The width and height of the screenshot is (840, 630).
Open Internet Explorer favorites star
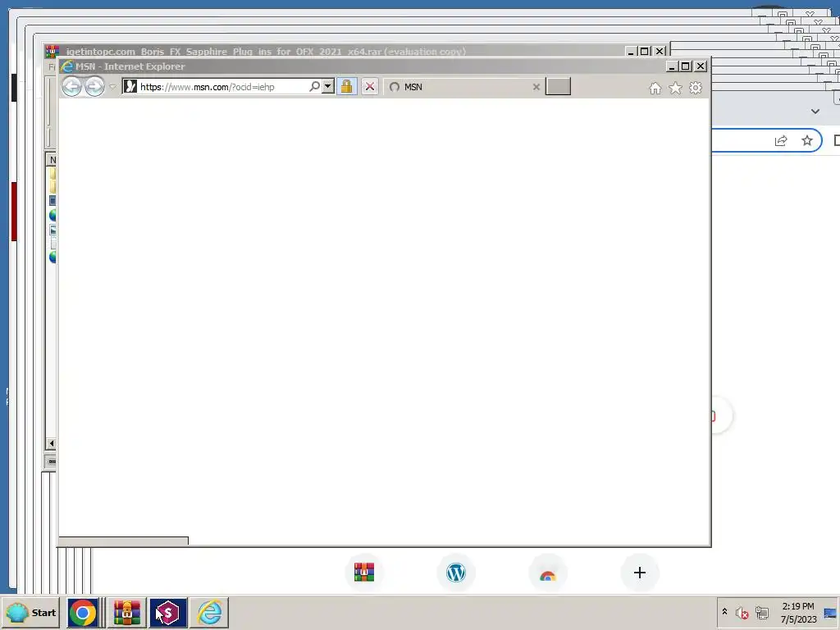click(x=675, y=88)
